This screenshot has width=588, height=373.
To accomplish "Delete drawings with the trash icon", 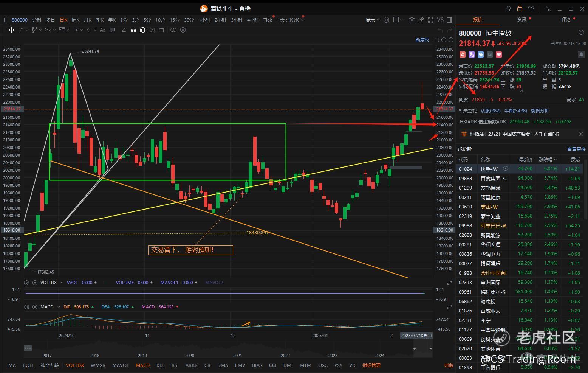I will (x=162, y=30).
